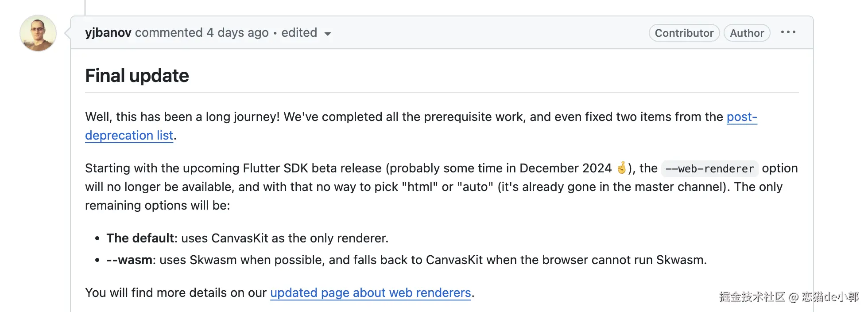
Task: Click yjbanov's profile avatar picture
Action: [38, 33]
